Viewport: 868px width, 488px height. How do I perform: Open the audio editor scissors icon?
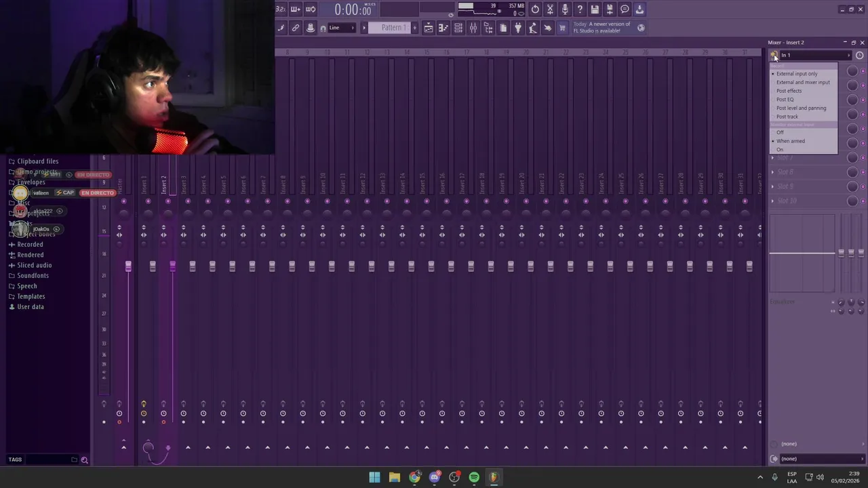[550, 9]
